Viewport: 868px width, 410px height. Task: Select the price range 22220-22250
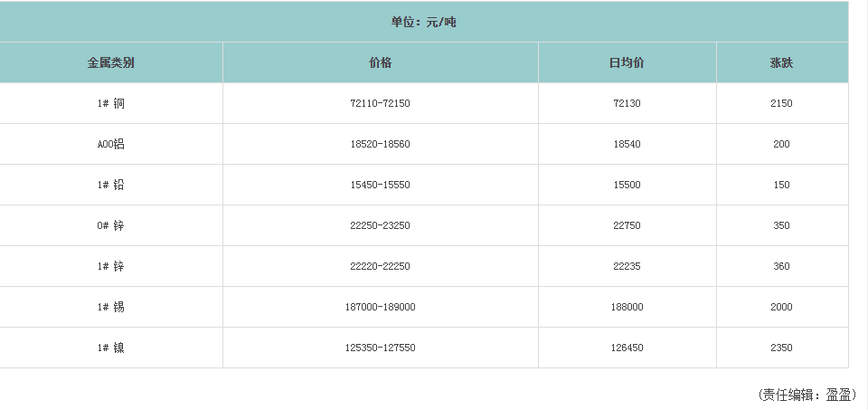pyautogui.click(x=381, y=267)
